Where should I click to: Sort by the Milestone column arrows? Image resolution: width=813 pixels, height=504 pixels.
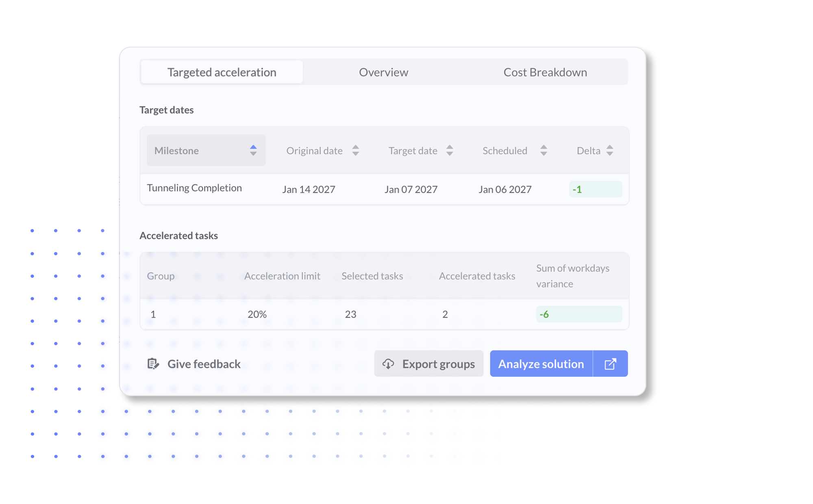[253, 150]
